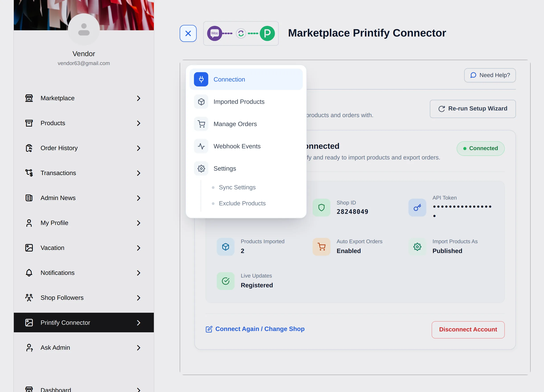Click the WooCommerce logo in the header
Viewport: 544px width, 392px height.
coord(214,33)
